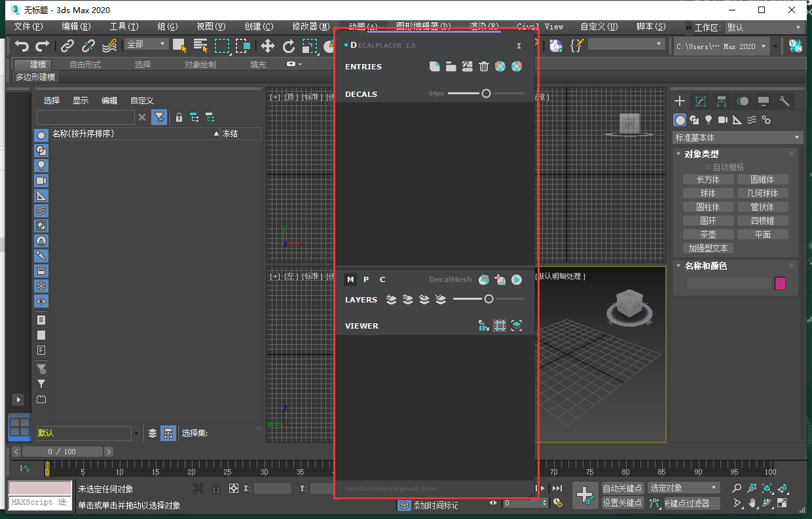
Task: Switch to the 自由形式 ribbon tab
Action: click(x=86, y=64)
